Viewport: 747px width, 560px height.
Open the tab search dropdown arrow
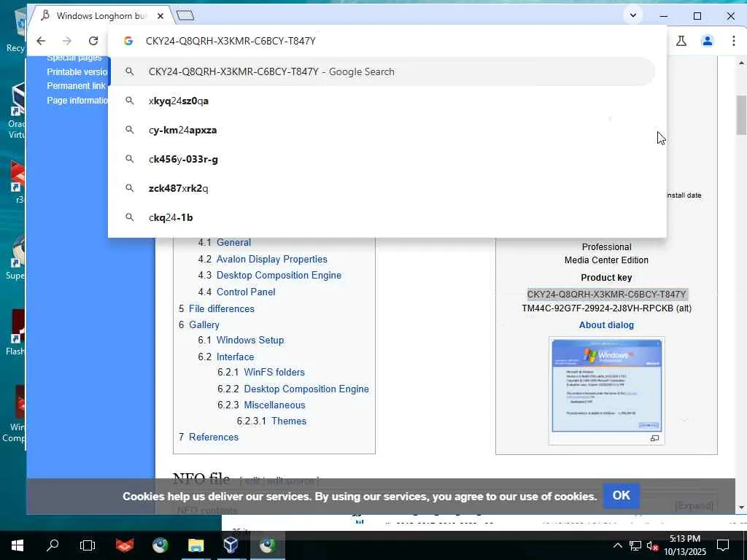pyautogui.click(x=632, y=15)
